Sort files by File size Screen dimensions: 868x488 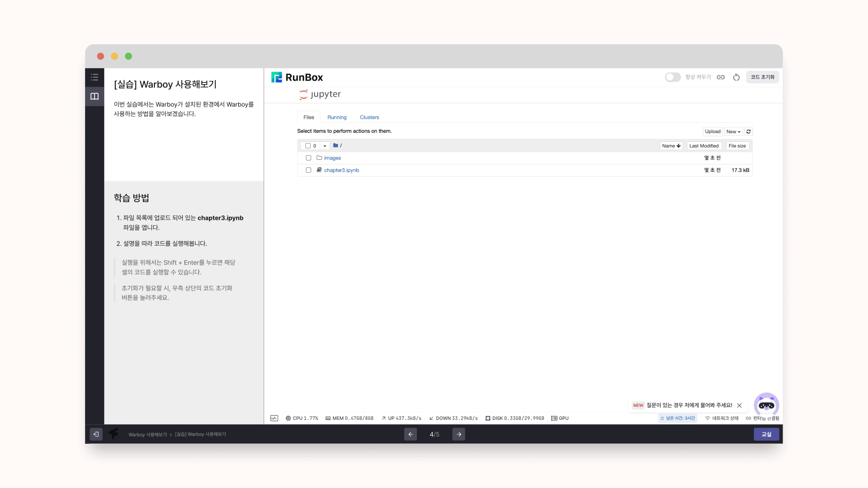point(737,146)
